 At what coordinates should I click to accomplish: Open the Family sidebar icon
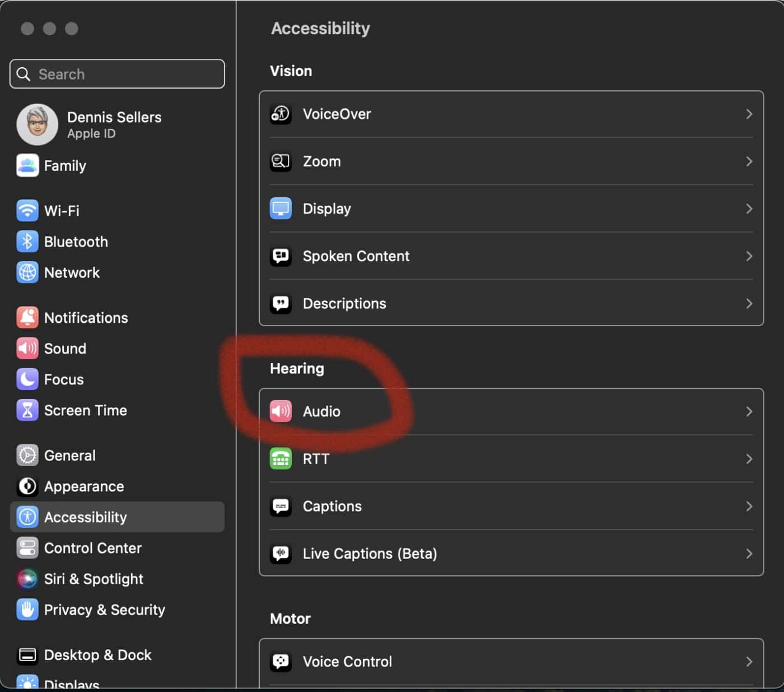pyautogui.click(x=27, y=165)
